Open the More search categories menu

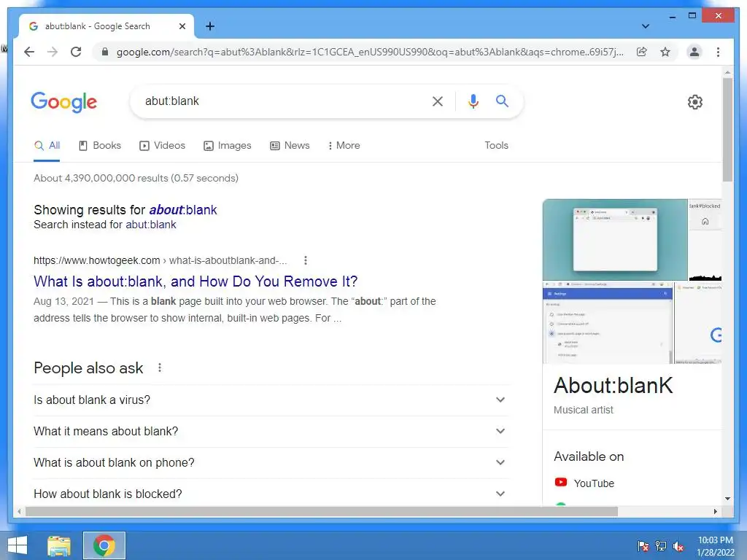(344, 146)
